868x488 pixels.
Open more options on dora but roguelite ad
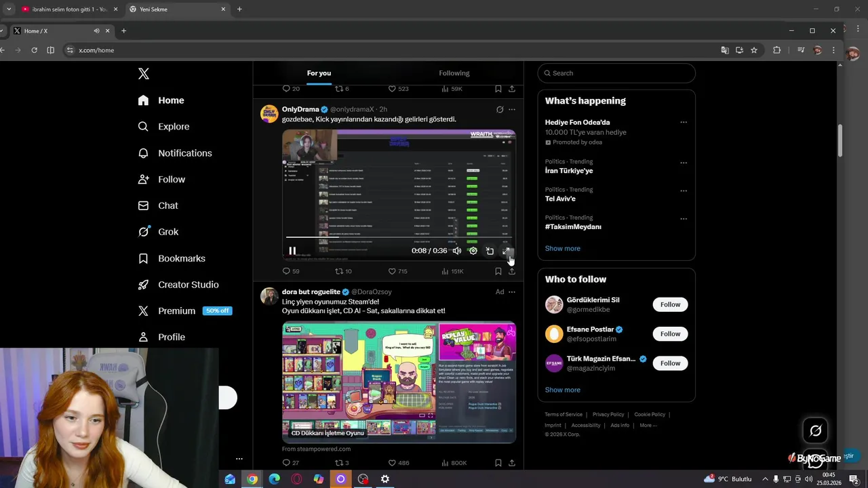[512, 292]
